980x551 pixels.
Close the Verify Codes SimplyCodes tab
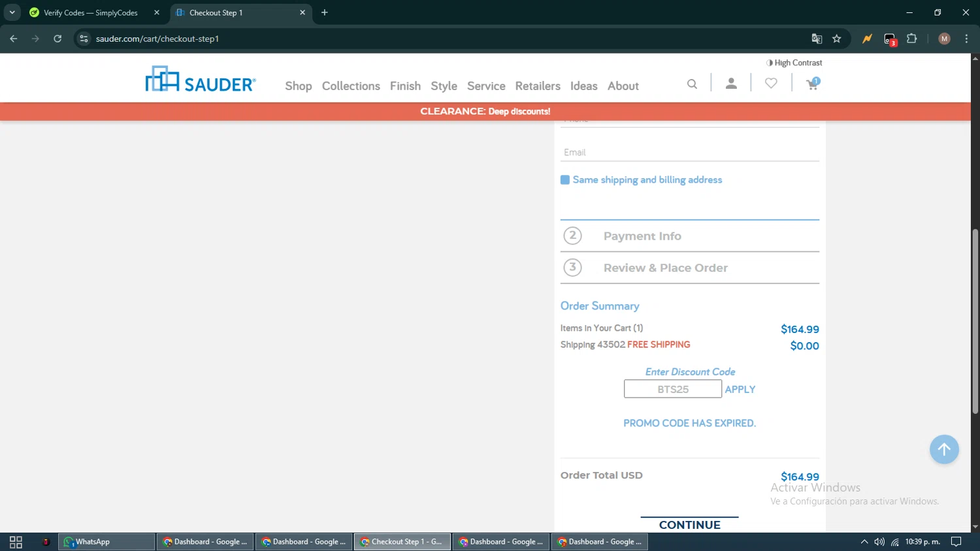(157, 12)
